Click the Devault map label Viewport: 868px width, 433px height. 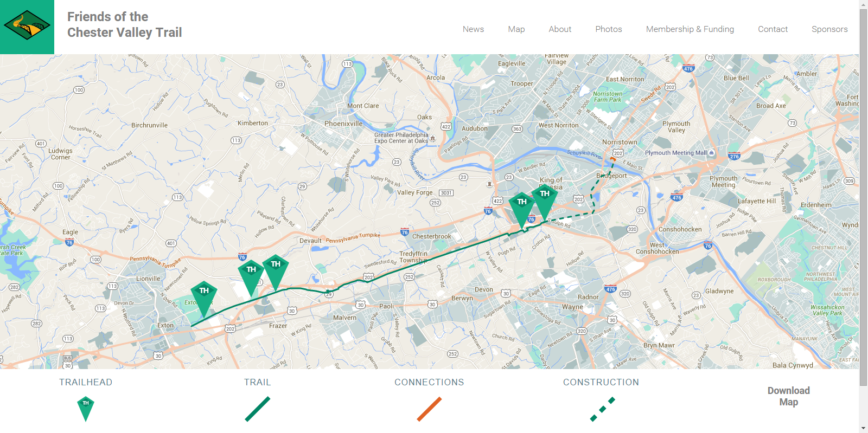tap(310, 241)
